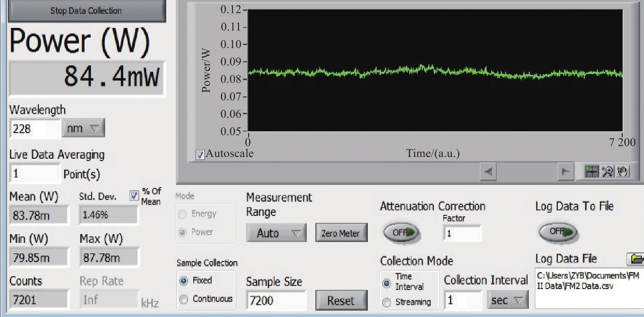
Task: Enable the Log Data To File switch
Action: click(x=558, y=232)
